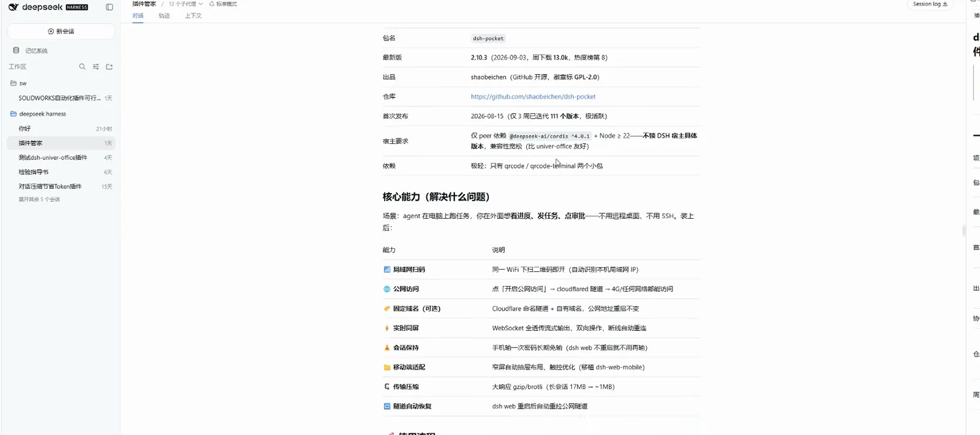Open the github.com/shaobeichen/dsh-pocket link
Viewport: 980px width, 435px height.
pyautogui.click(x=533, y=97)
